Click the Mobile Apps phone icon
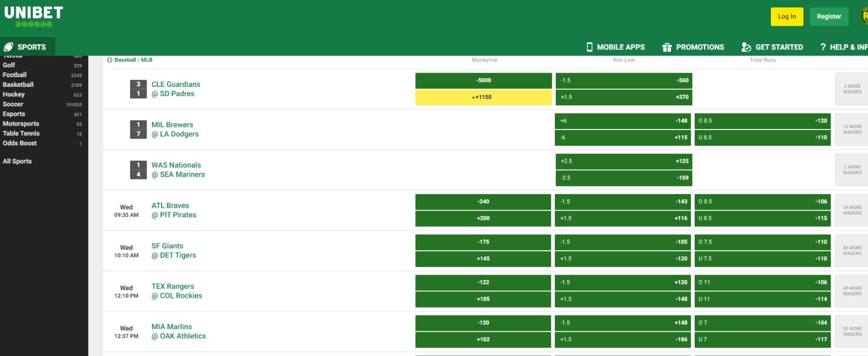Screen dimensions: 868x356 click(x=589, y=47)
